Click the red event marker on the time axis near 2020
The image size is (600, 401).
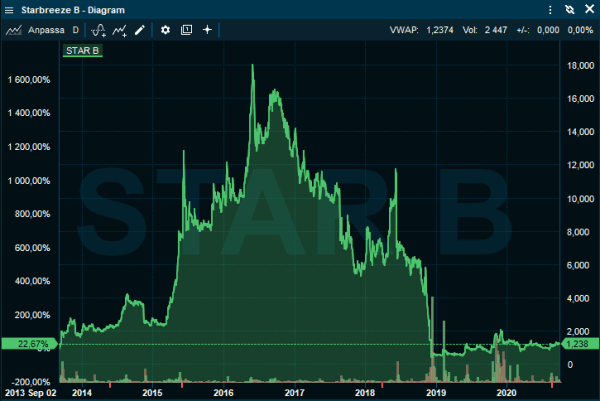tap(552, 385)
